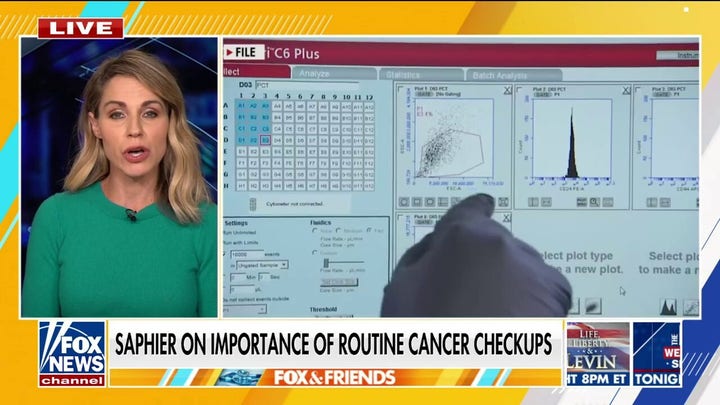Viewport: 720px width, 405px height.
Task: Open the Ungated Sample dropdown
Action: (262, 265)
